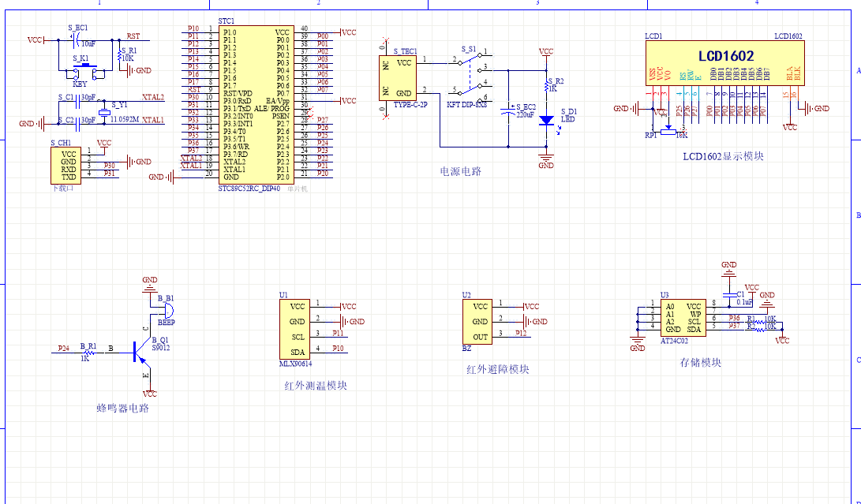Select the 存储模块 text label
This screenshot has width=861, height=504.
[700, 363]
